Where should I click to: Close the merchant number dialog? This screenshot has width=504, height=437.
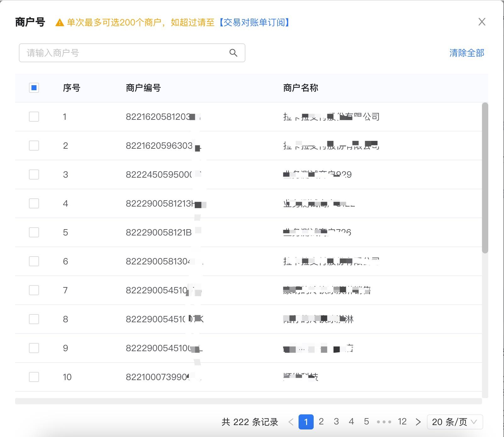482,22
